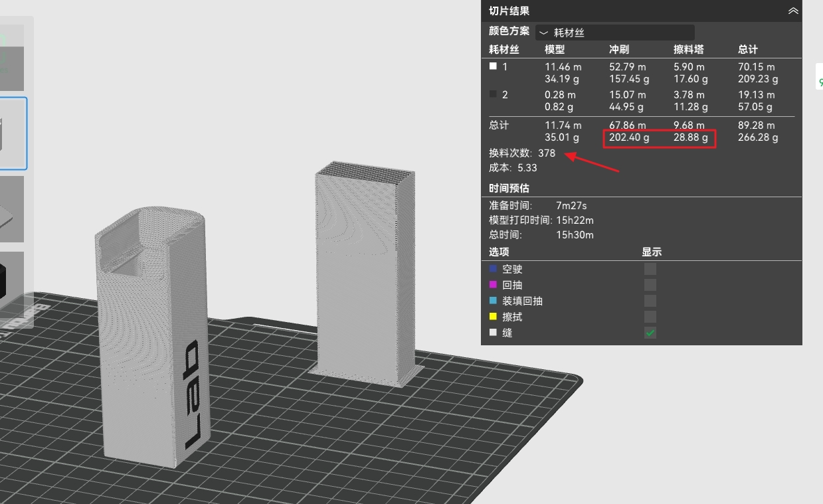Click the total tower weight '28.88 g'
This screenshot has height=504, width=823.
point(691,137)
